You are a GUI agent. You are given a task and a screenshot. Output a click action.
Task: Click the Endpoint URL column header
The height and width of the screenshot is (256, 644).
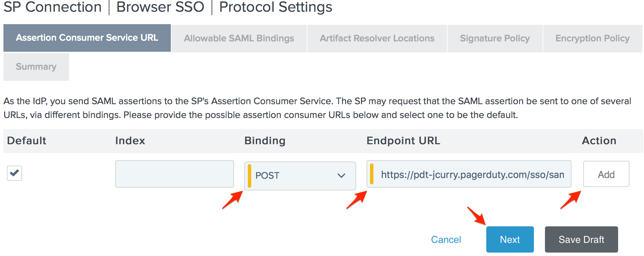point(403,141)
